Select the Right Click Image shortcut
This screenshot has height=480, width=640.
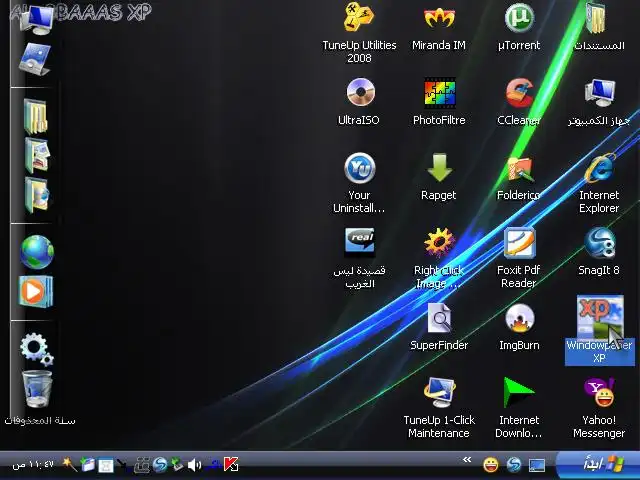pyautogui.click(x=439, y=258)
